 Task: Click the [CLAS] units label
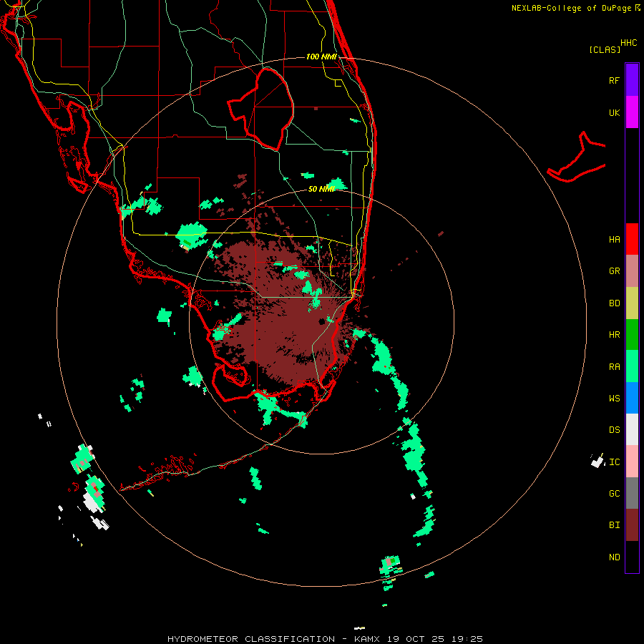click(605, 49)
